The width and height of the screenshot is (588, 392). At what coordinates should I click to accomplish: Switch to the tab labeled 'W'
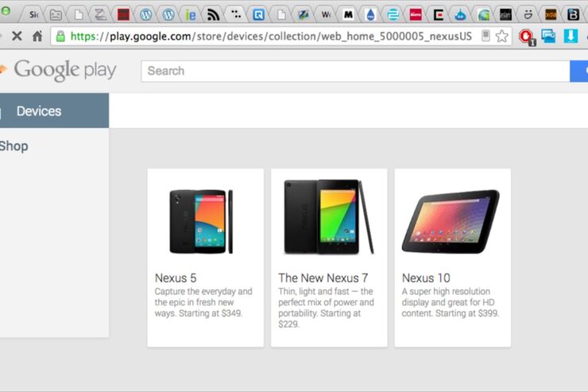[x=326, y=14]
